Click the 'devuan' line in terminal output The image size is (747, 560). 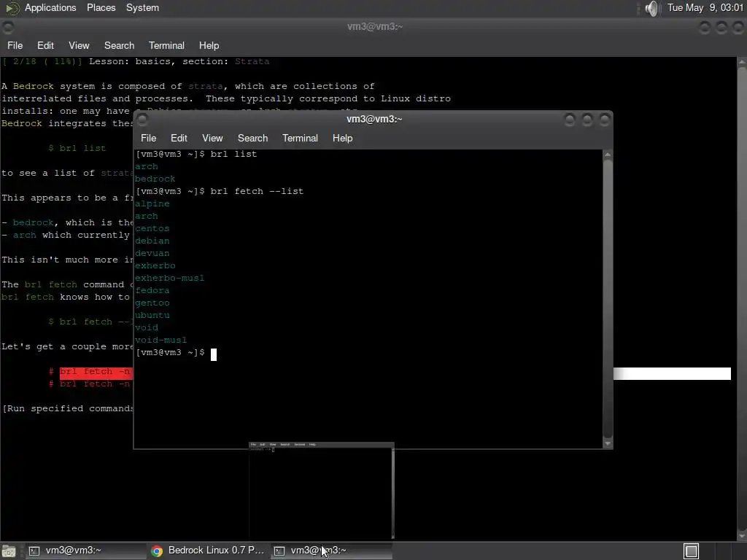pos(152,253)
